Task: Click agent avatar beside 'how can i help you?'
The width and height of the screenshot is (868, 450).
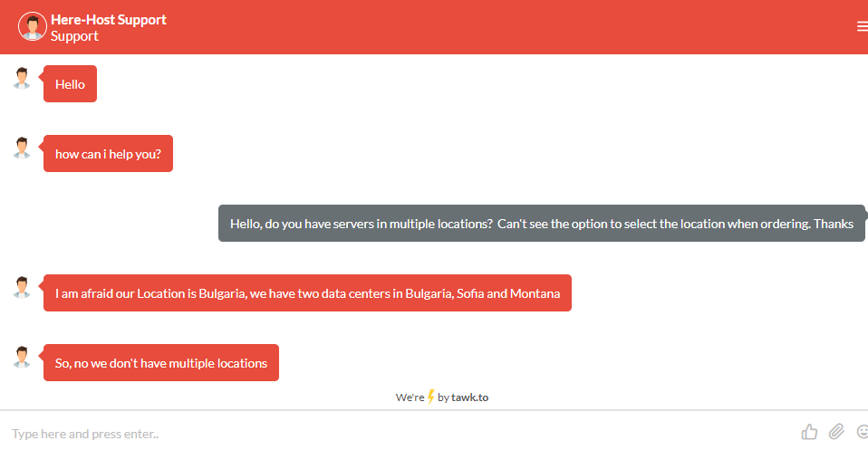Action: (x=22, y=148)
